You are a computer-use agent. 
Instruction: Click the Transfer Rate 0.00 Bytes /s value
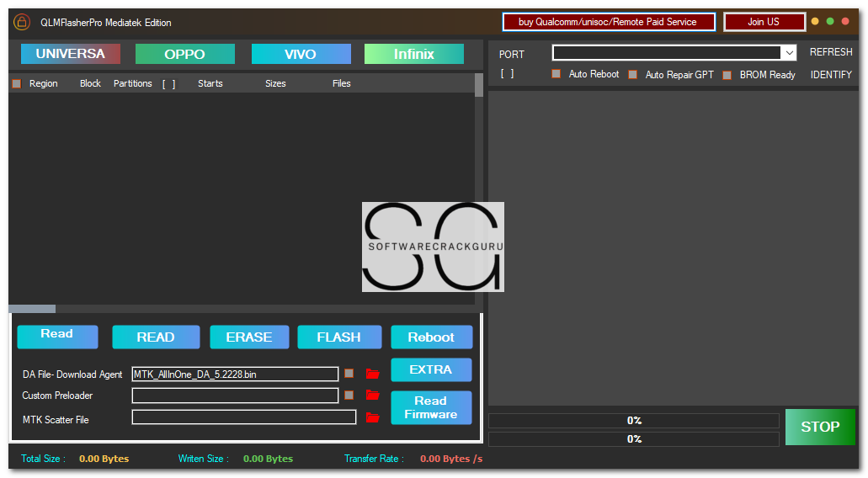pyautogui.click(x=451, y=459)
